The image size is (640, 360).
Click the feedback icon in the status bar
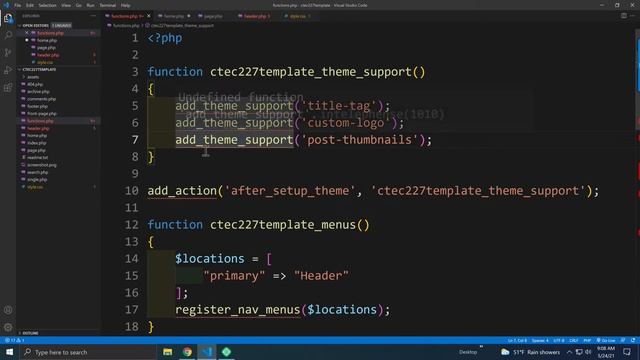coord(623,340)
